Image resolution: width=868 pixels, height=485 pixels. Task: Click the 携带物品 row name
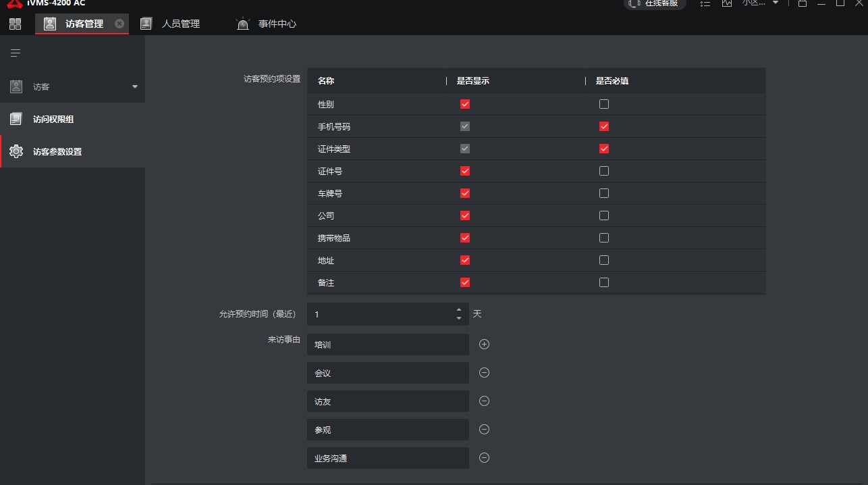(x=334, y=238)
